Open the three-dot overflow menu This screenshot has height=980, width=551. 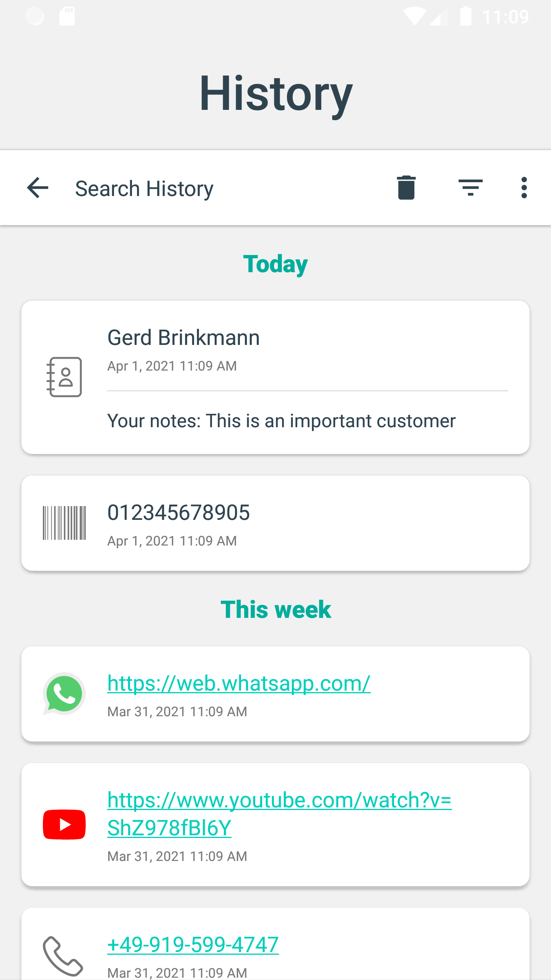524,188
